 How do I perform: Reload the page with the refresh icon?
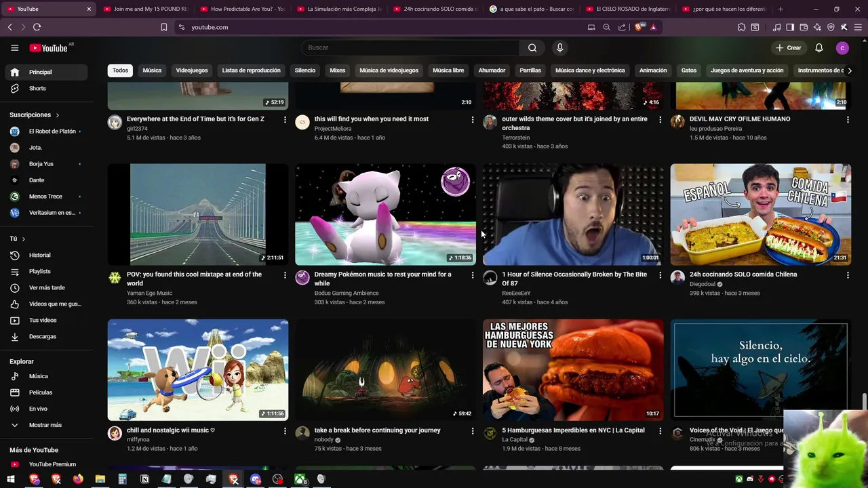tap(37, 27)
